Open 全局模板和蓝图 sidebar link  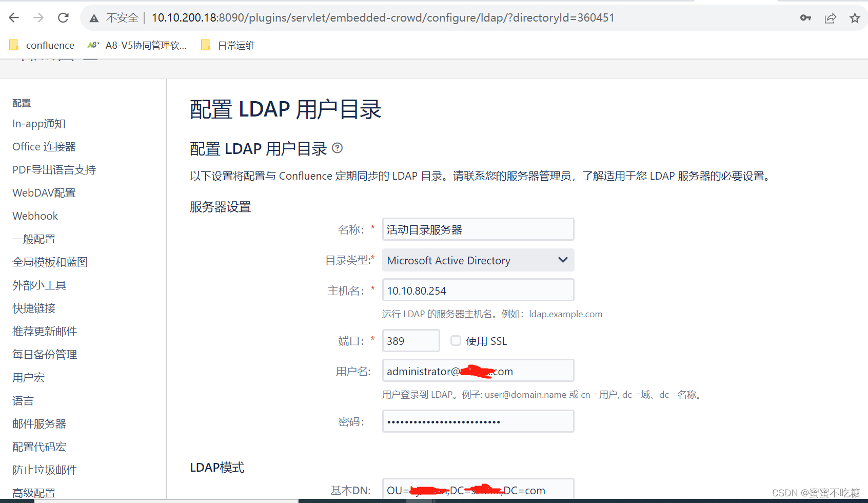[50, 262]
